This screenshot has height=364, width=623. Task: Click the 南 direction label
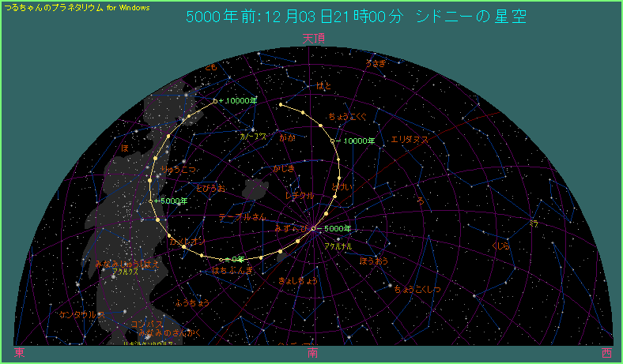point(313,353)
